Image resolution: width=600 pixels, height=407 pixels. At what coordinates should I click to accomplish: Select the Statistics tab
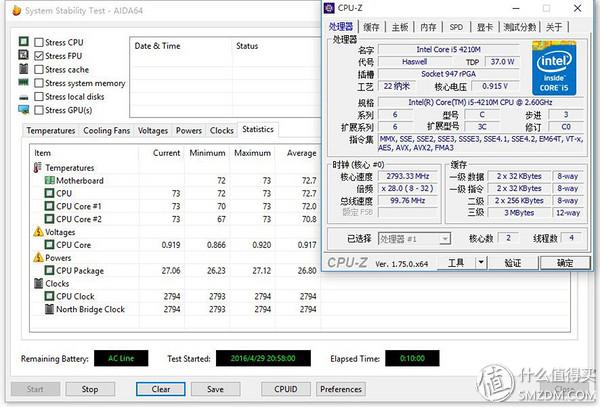[x=258, y=129]
